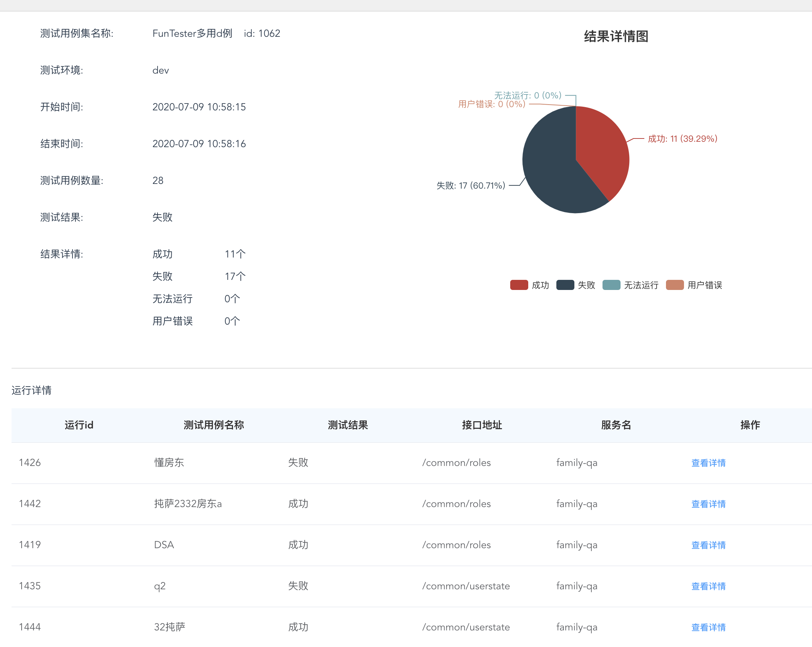This screenshot has width=812, height=647.
Task: Toggle the 成功 legend red swatch
Action: pyautogui.click(x=518, y=285)
